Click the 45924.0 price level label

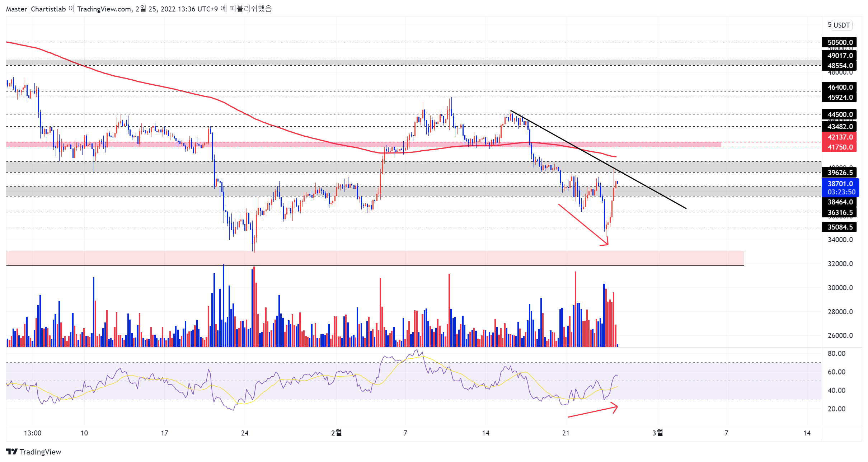[x=839, y=97]
